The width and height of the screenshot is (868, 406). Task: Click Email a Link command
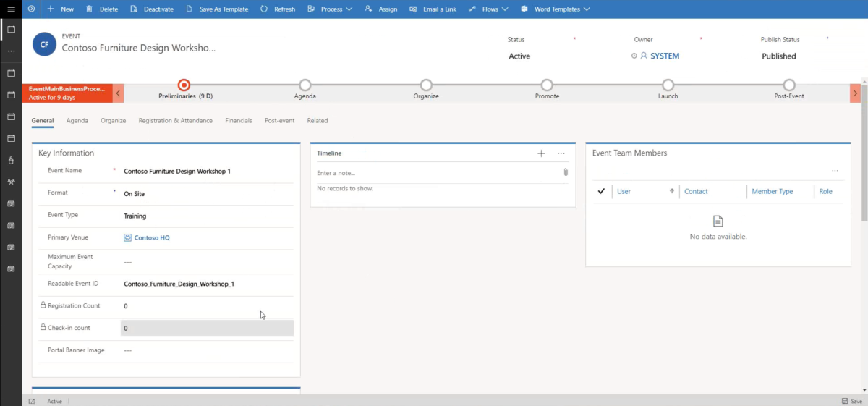pyautogui.click(x=433, y=9)
